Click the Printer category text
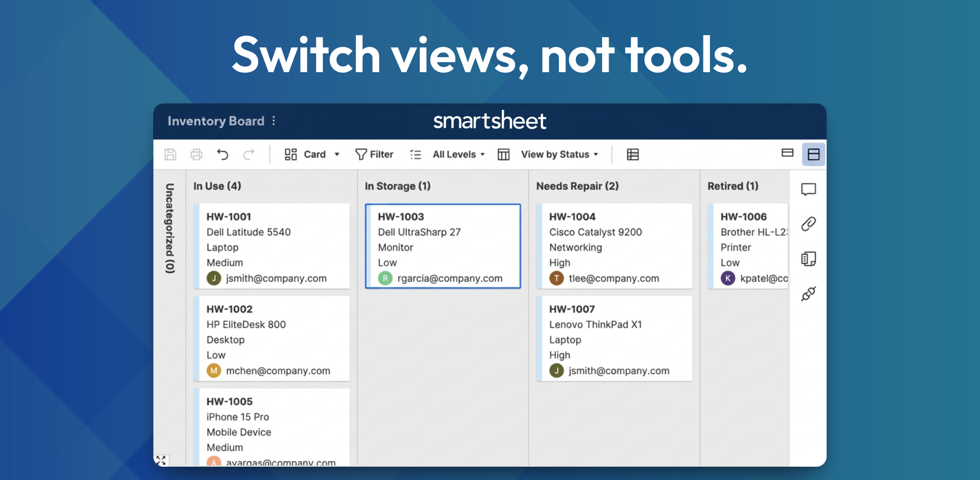 point(736,247)
